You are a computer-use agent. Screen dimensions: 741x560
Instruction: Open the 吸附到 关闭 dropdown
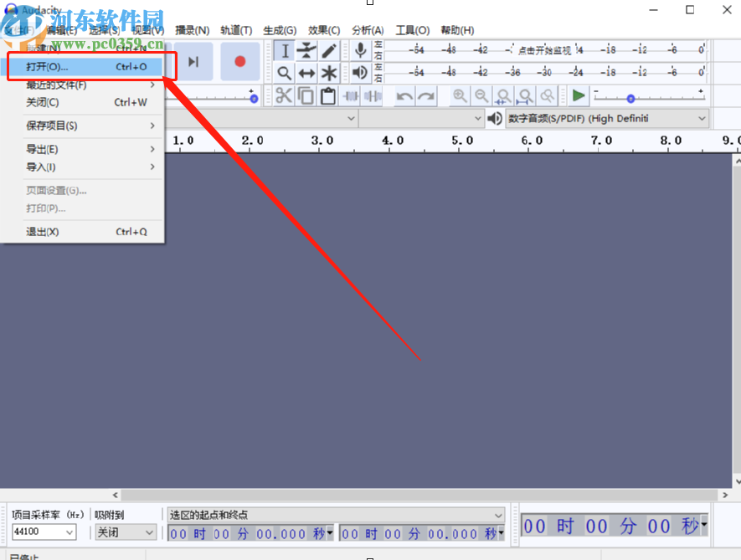pos(126,532)
